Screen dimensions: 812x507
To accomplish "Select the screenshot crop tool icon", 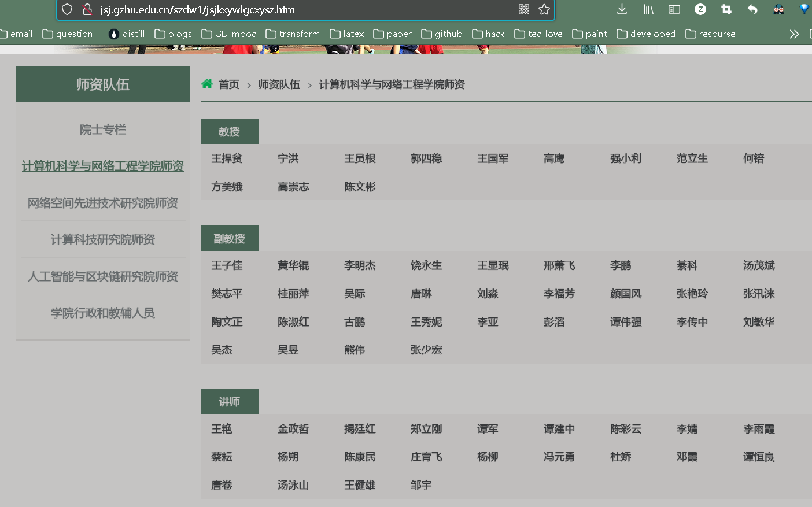I will coord(726,9).
